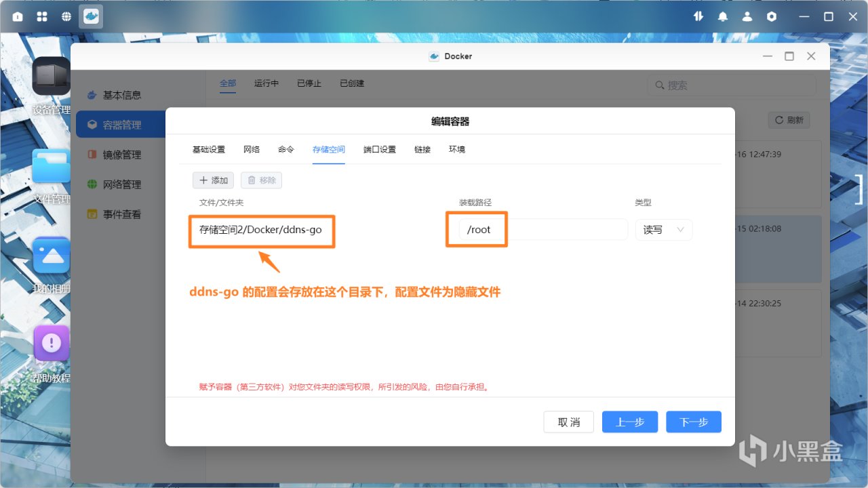The width and height of the screenshot is (868, 488).
Task: Focus the 搜索 box in Docker window
Action: click(731, 85)
